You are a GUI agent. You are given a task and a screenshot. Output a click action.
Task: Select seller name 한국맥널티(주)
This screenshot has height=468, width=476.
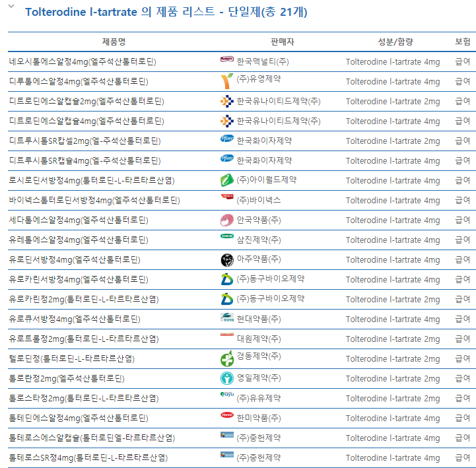coord(263,62)
